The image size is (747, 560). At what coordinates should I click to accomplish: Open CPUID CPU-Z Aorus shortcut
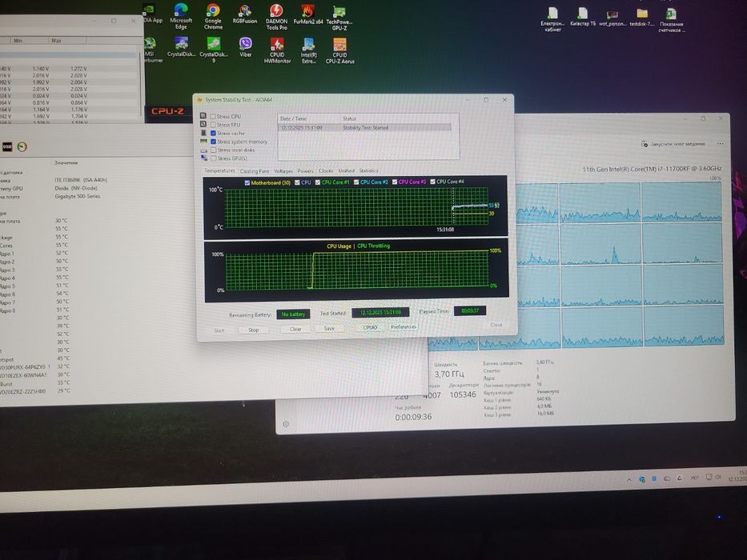(x=339, y=50)
